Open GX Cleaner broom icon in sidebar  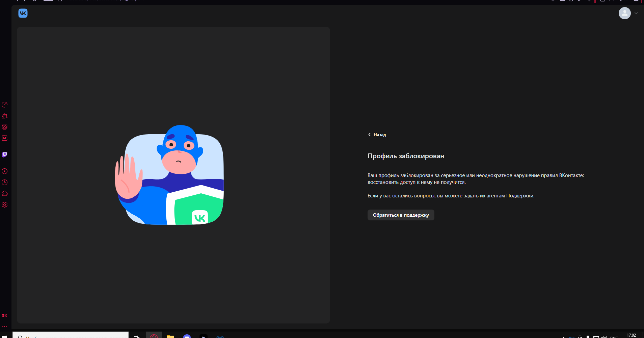point(5,116)
